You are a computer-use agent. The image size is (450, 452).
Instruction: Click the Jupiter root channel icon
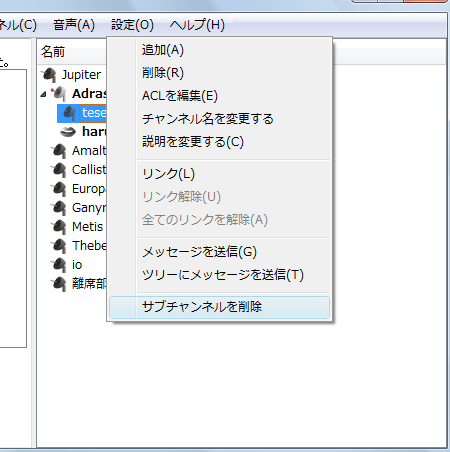click(49, 75)
